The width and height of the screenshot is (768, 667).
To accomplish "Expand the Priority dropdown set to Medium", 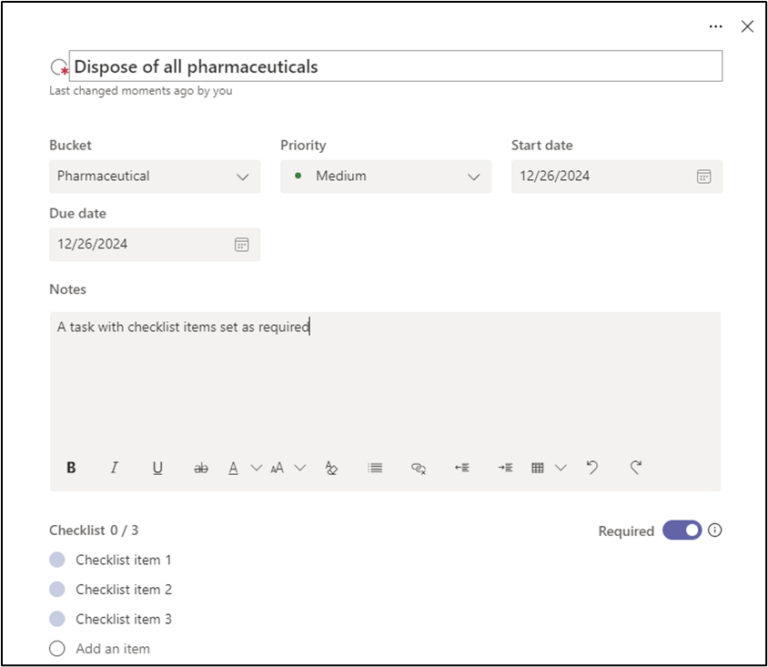I will [385, 176].
